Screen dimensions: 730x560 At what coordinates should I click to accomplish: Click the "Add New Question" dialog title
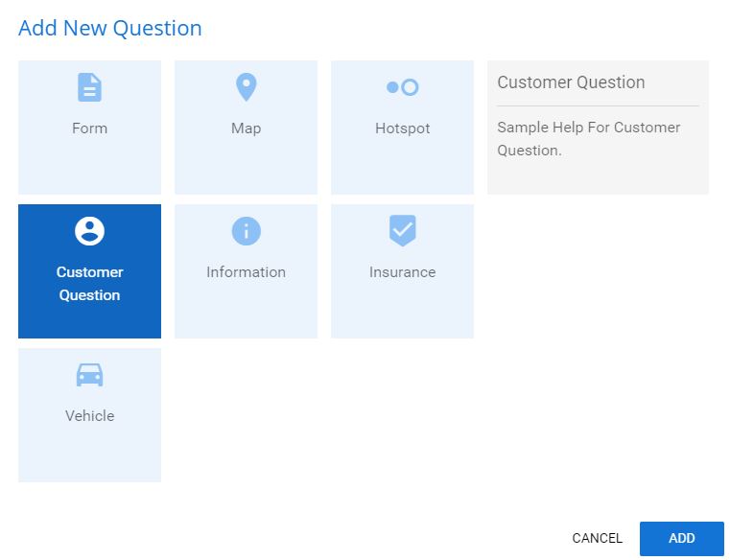(110, 29)
